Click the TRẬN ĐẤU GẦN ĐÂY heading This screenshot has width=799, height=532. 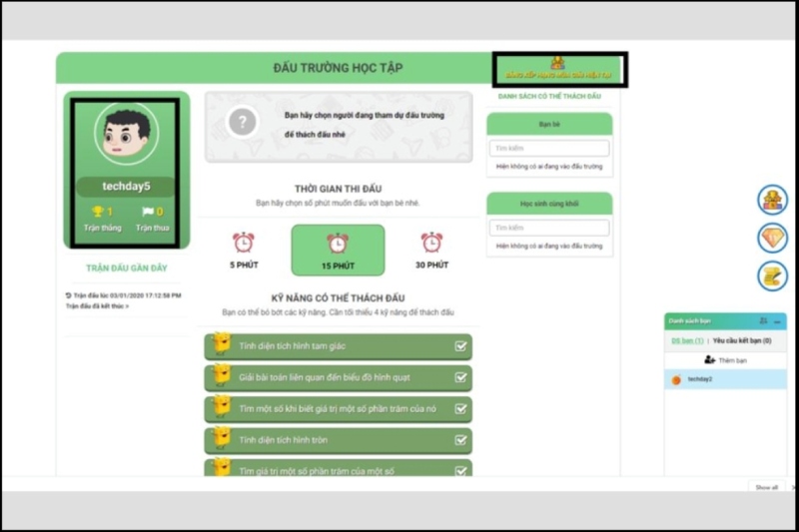(127, 267)
